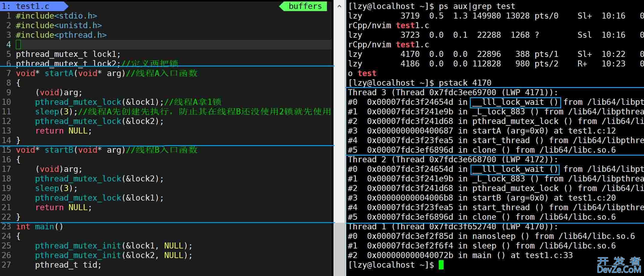Click sleep(3) on line 11
This screenshot has height=276, width=644.
coord(56,112)
